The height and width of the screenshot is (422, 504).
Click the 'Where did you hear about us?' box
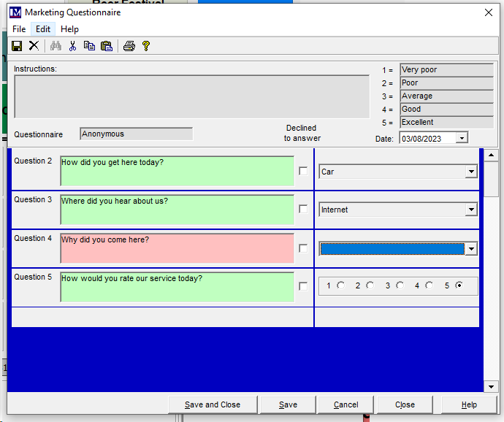click(177, 210)
